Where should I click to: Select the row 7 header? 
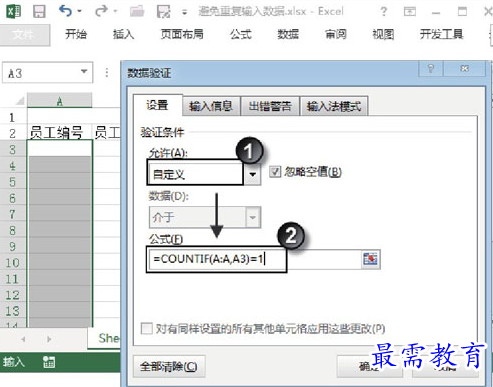tap(12, 214)
